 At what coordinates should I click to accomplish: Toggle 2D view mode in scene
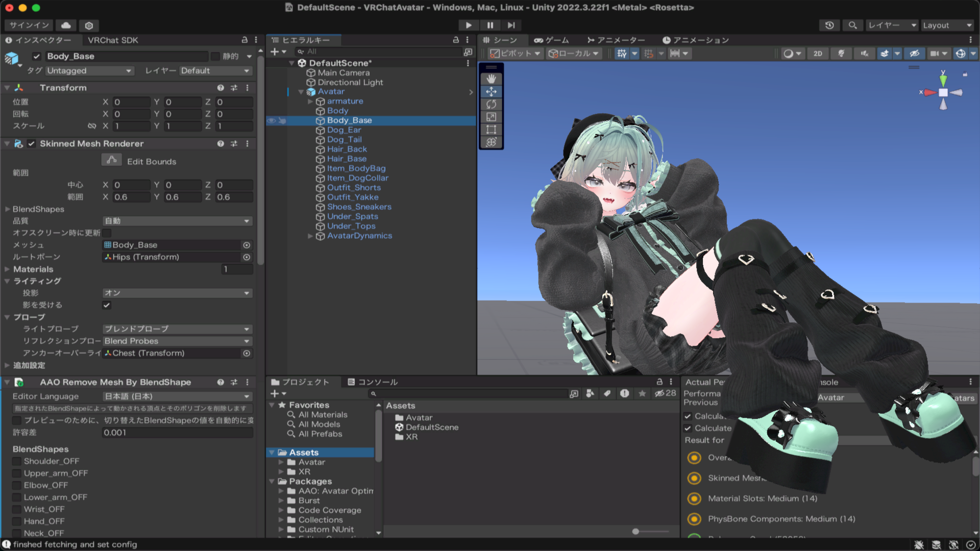point(818,54)
